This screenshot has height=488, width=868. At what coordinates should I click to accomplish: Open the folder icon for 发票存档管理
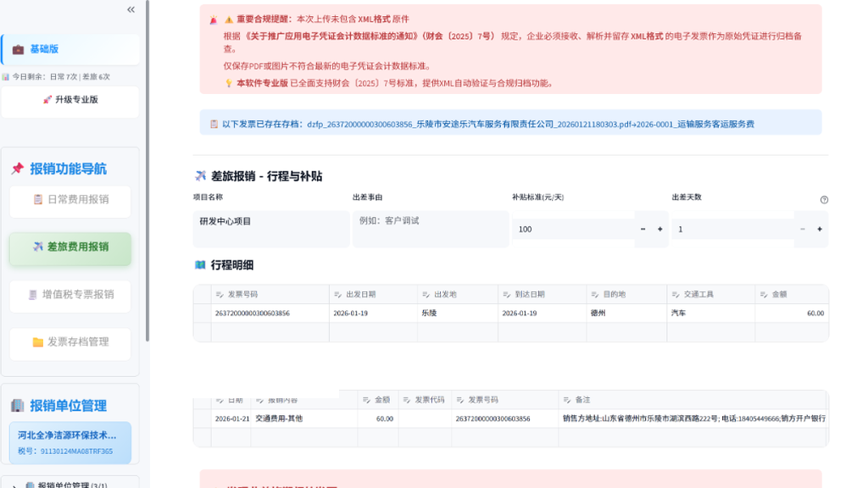tap(37, 341)
